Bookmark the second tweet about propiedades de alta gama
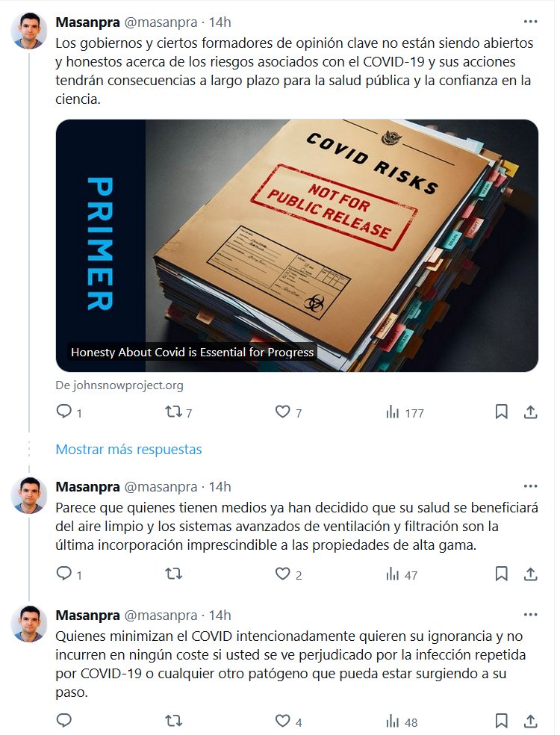 502,574
